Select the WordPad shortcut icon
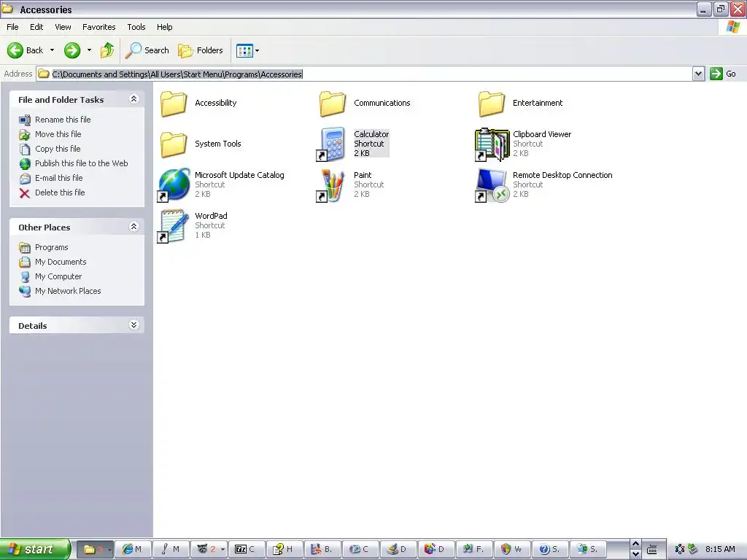Screen dimensions: 747x560 click(174, 226)
